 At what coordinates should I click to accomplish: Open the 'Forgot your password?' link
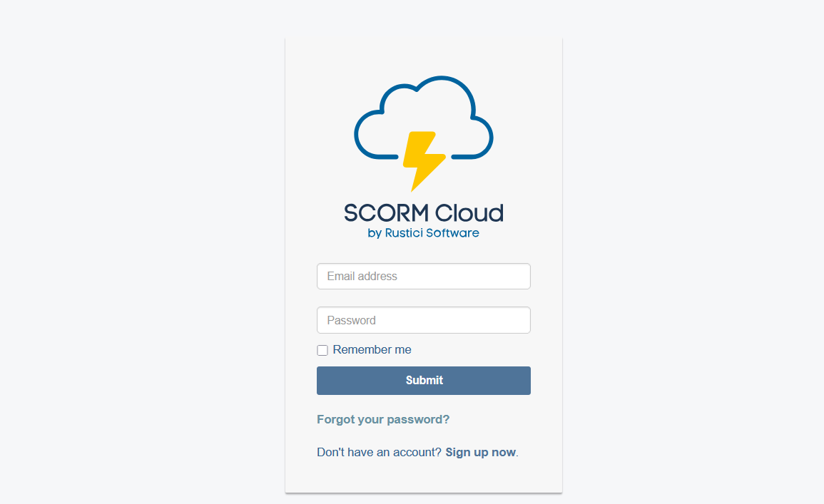click(383, 419)
